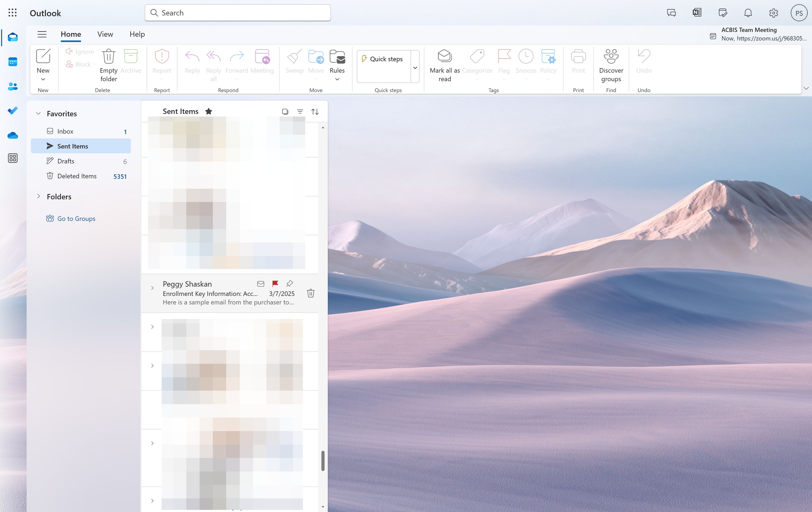The height and width of the screenshot is (512, 812).
Task: Open the PS account avatar
Action: point(799,13)
